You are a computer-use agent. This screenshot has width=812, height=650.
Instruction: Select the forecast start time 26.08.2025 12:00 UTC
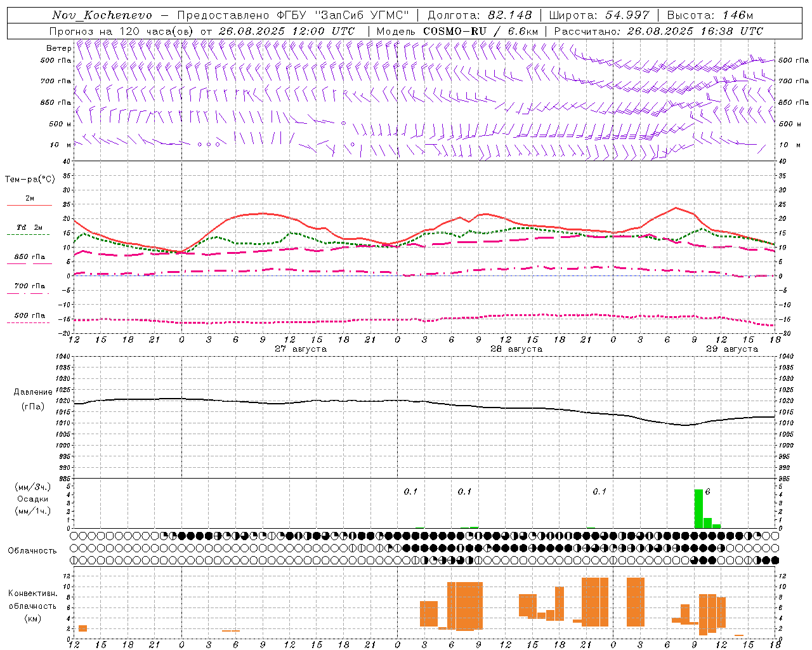pyautogui.click(x=287, y=31)
